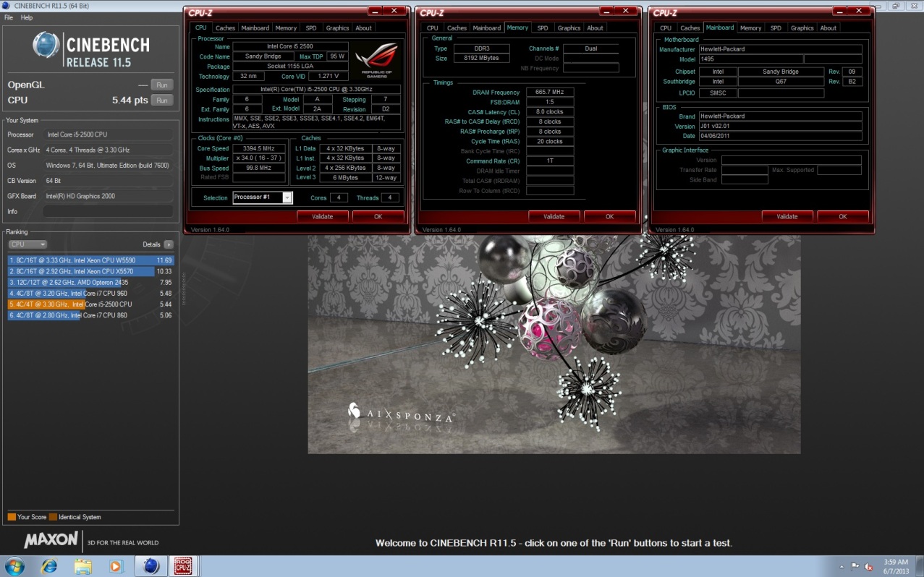Click OK in the CPU-Z Memory window
Viewport: 924px width, 577px height.
609,216
